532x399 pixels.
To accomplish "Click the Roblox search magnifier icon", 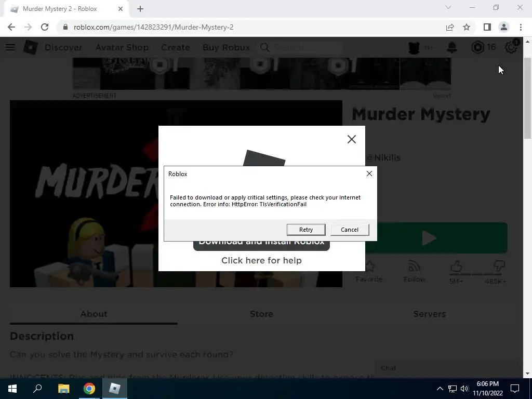I will tap(264, 47).
